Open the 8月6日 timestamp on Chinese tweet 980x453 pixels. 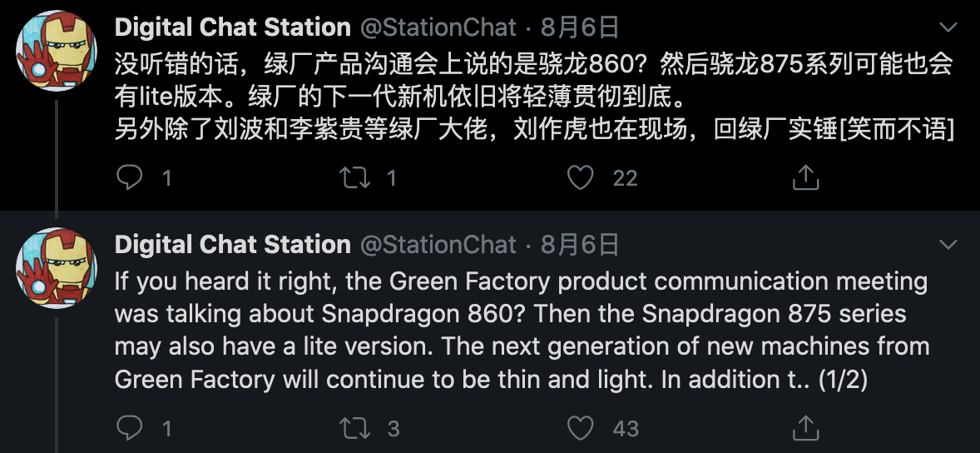580,27
